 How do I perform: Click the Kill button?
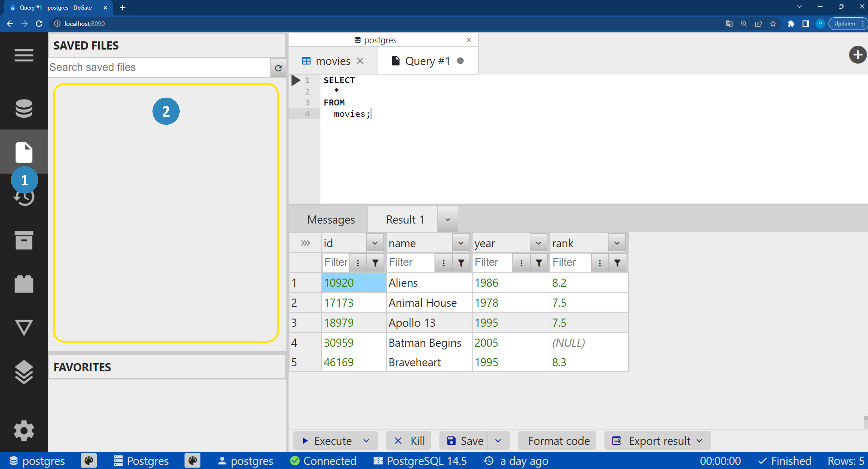409,441
